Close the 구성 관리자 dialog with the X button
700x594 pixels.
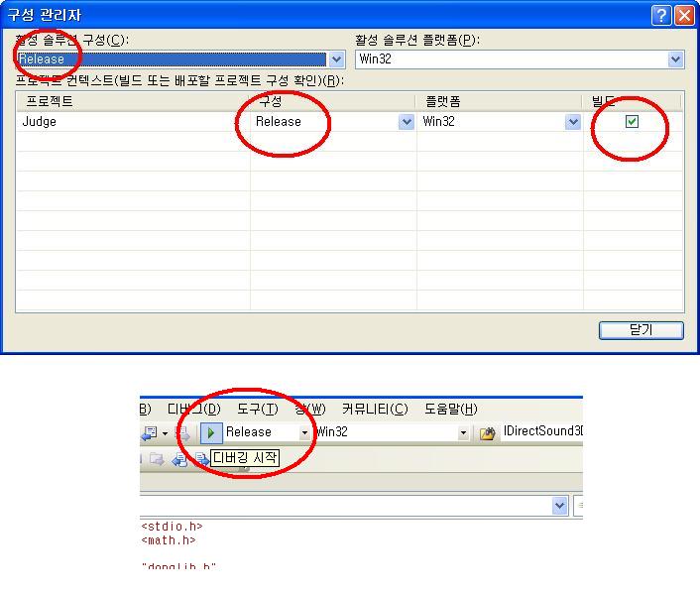pyautogui.click(x=684, y=15)
